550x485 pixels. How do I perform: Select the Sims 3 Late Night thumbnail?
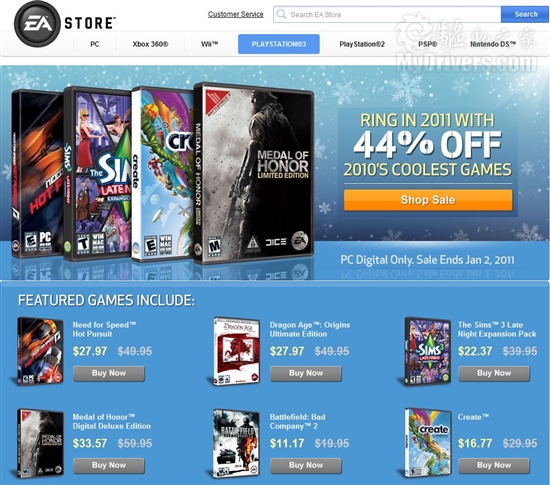pyautogui.click(x=428, y=351)
